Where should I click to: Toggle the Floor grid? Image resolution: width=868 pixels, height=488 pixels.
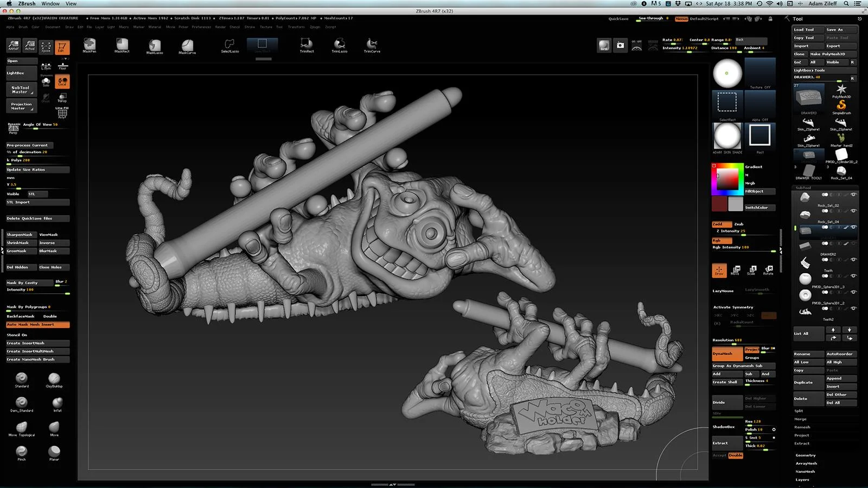pos(62,66)
